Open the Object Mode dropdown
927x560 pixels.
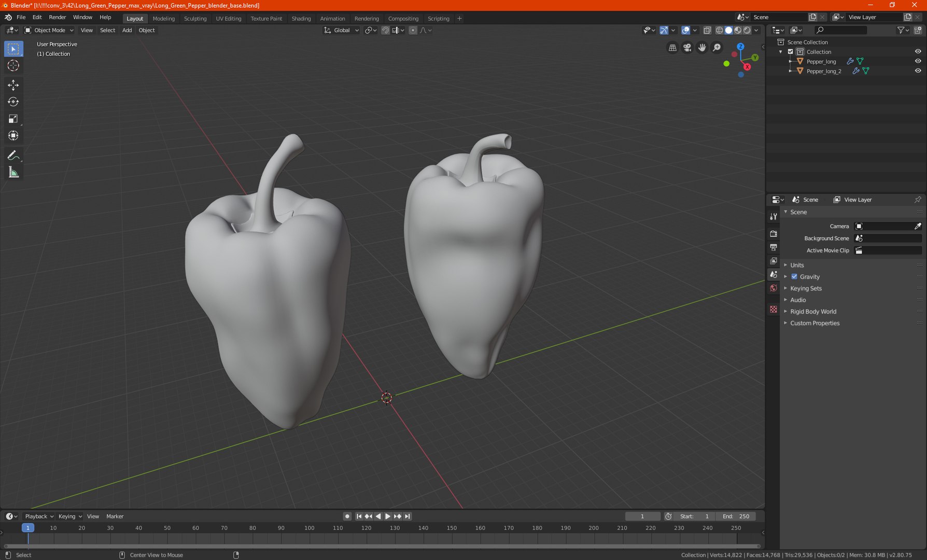pyautogui.click(x=49, y=30)
